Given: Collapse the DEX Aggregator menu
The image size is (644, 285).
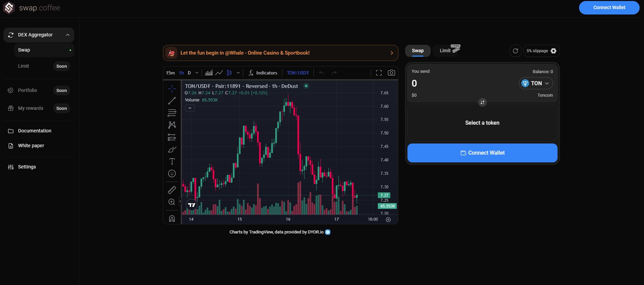Looking at the screenshot, I should tap(68, 35).
